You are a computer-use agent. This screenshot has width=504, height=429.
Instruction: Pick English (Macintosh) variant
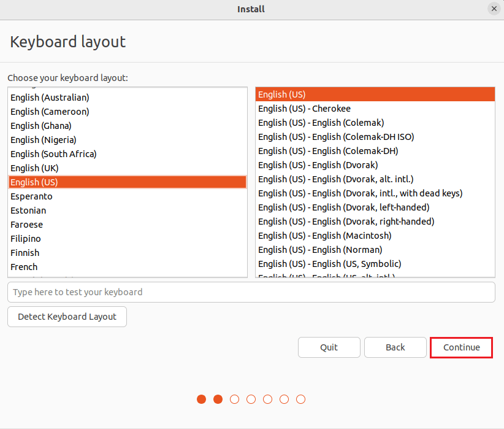click(x=324, y=236)
